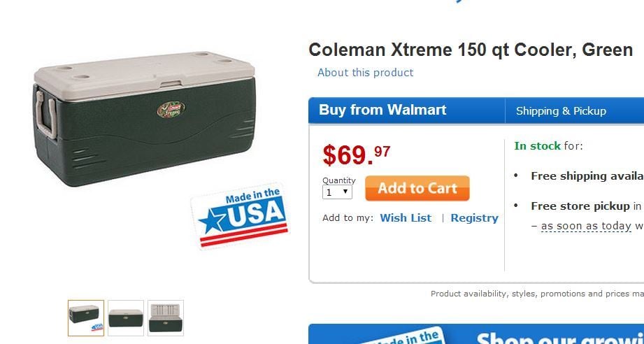
Task: Click the large cooler product image
Action: click(x=143, y=122)
